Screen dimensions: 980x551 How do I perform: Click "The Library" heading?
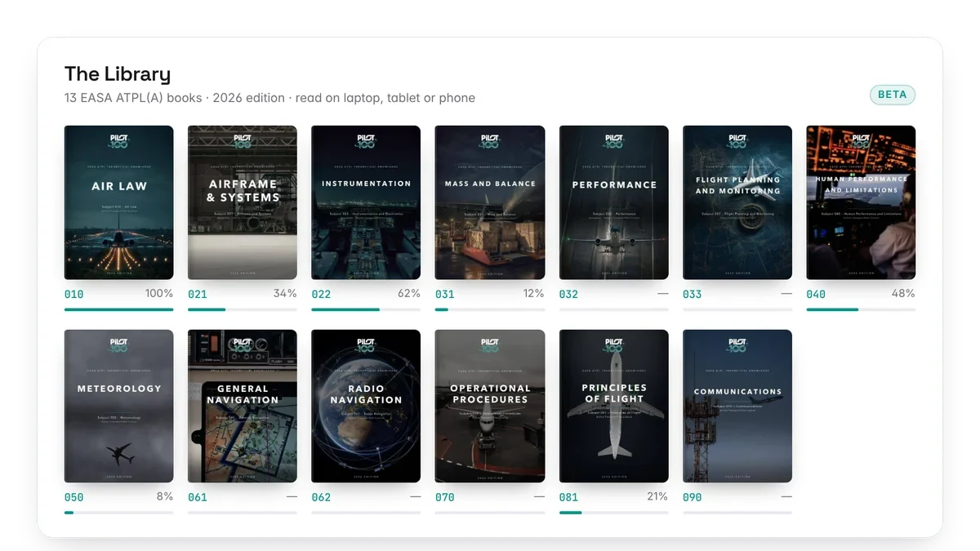click(x=118, y=74)
